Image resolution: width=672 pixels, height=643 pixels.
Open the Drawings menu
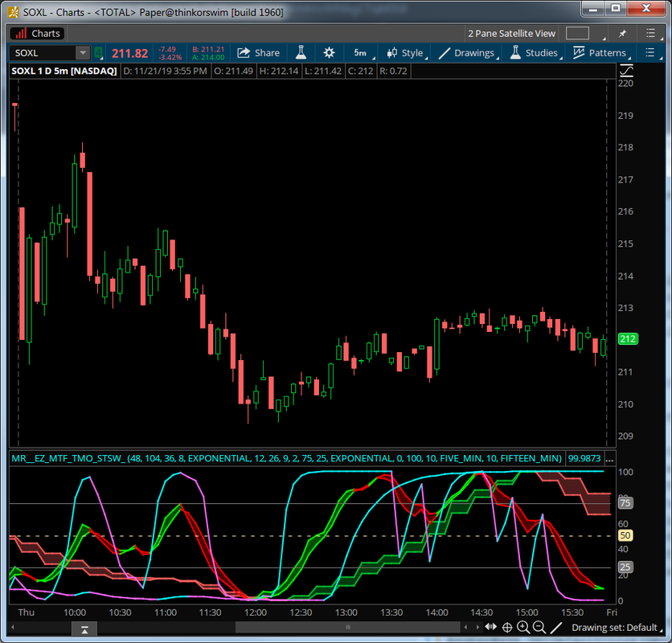[468, 53]
